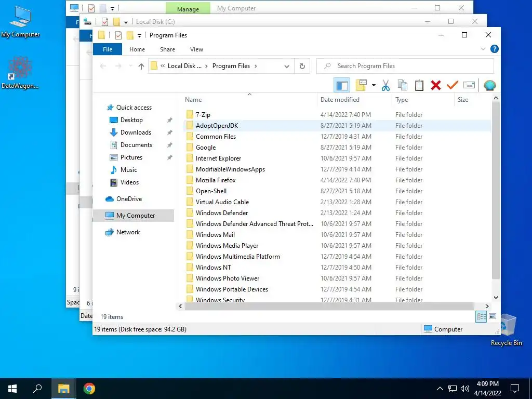
Task: Expand the ribbon with the chevron
Action: pyautogui.click(x=483, y=49)
